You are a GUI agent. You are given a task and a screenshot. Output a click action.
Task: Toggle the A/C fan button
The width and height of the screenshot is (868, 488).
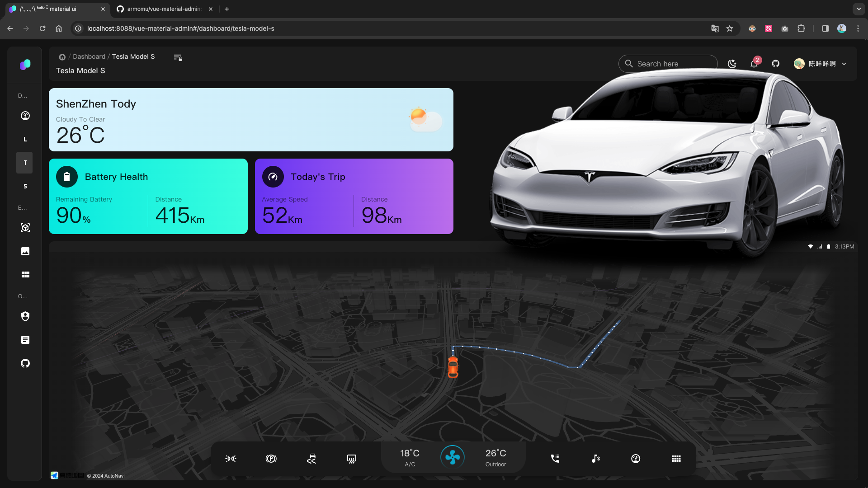(453, 457)
